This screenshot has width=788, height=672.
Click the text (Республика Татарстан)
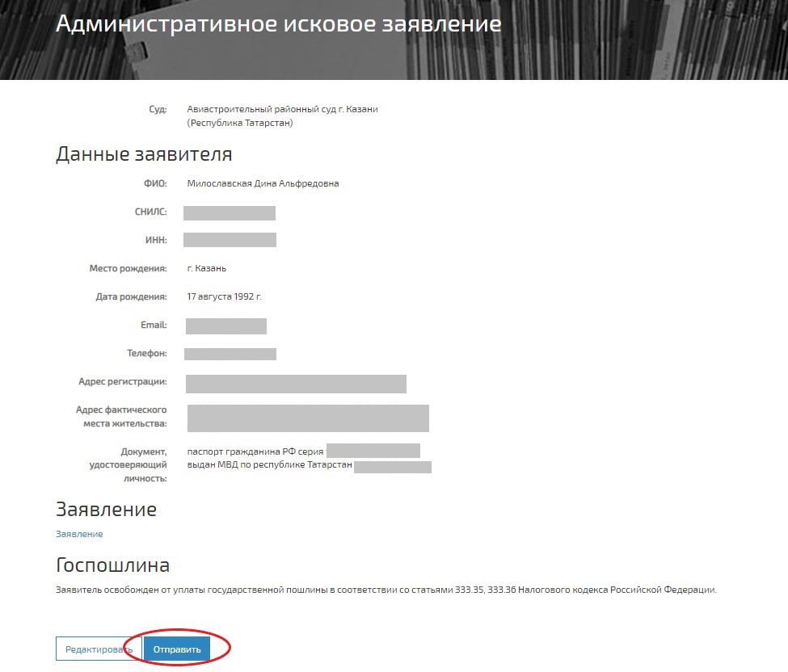240,123
